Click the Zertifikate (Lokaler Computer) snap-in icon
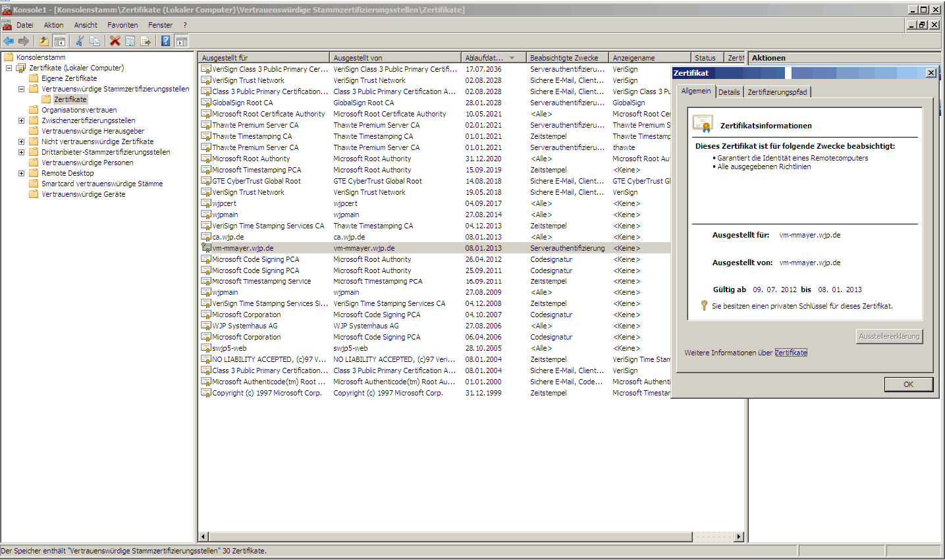Screen dimensions: 945x560 [21, 68]
